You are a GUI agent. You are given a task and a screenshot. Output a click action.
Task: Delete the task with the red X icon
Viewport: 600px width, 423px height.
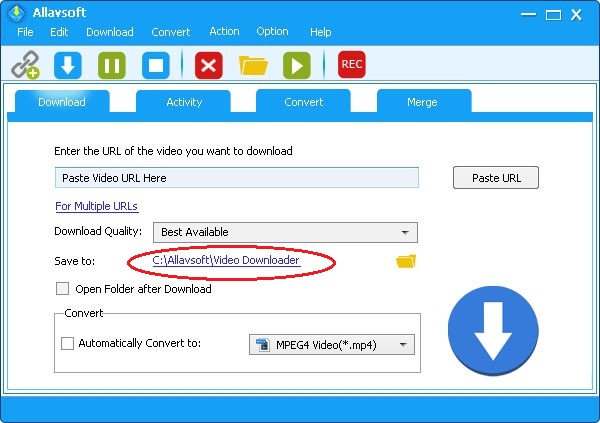(209, 65)
